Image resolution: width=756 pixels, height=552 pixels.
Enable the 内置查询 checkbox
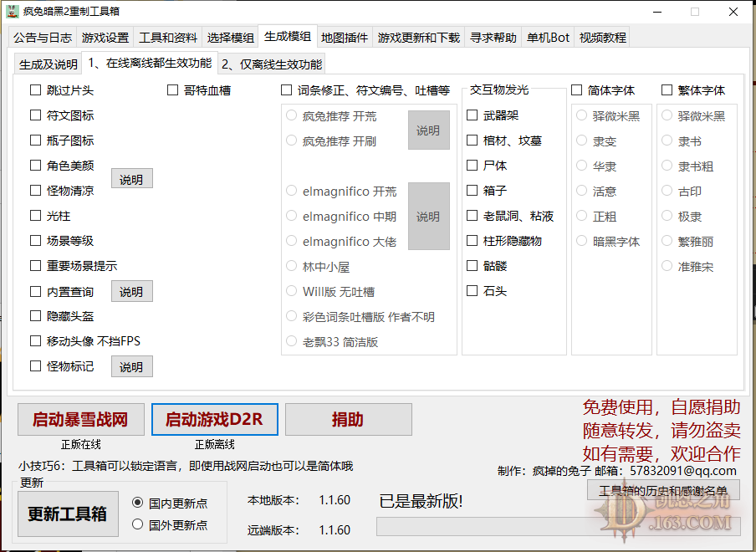(x=35, y=292)
